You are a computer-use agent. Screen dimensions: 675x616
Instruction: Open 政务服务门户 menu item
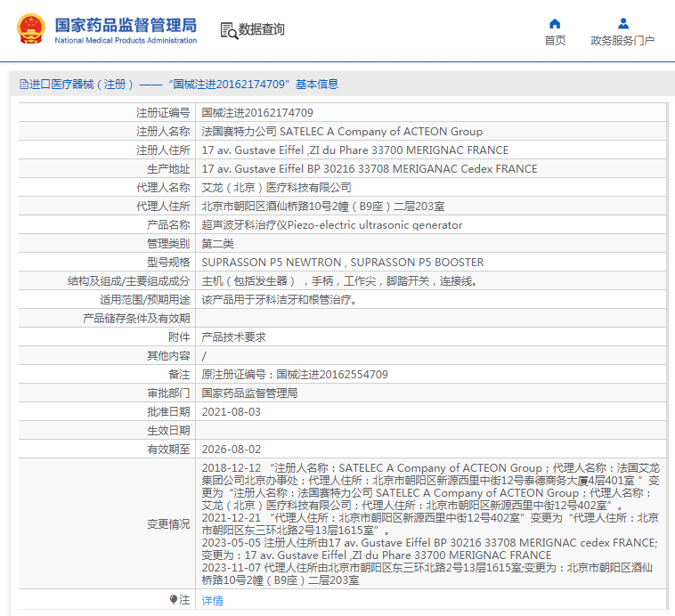point(622,40)
